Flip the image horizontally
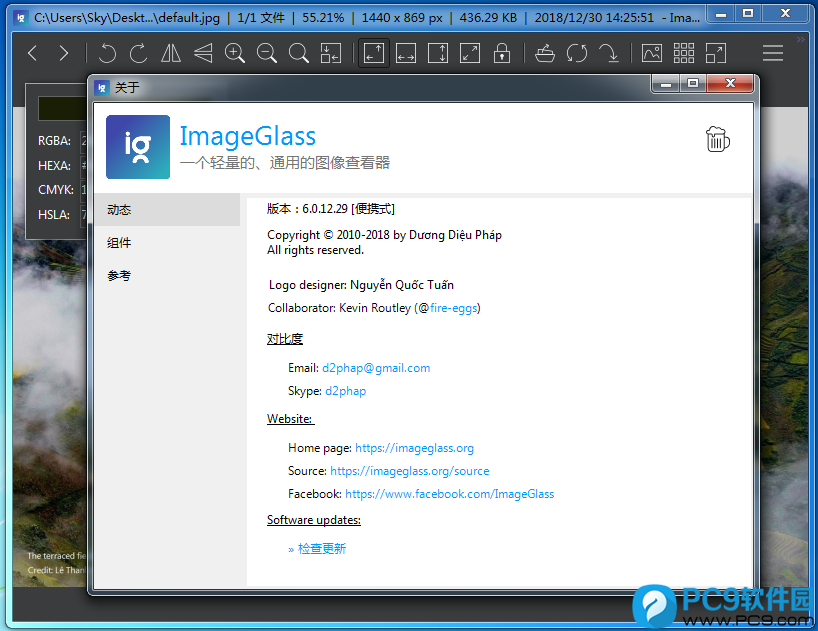818x631 pixels. click(x=171, y=53)
